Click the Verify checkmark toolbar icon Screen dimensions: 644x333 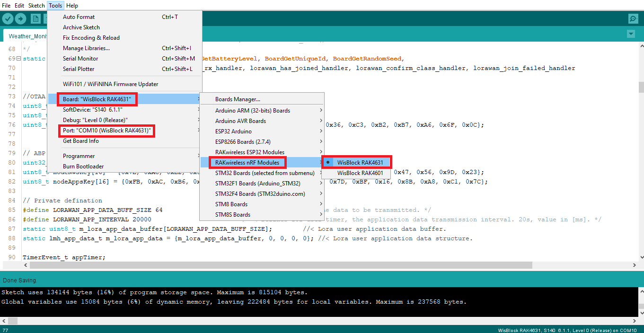(x=8, y=18)
